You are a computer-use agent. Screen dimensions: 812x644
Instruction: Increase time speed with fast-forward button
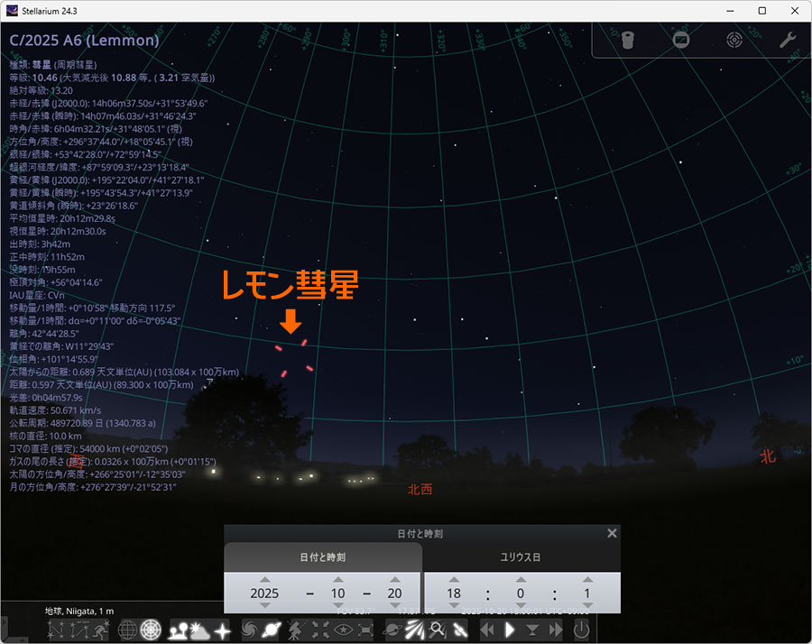[x=555, y=630]
